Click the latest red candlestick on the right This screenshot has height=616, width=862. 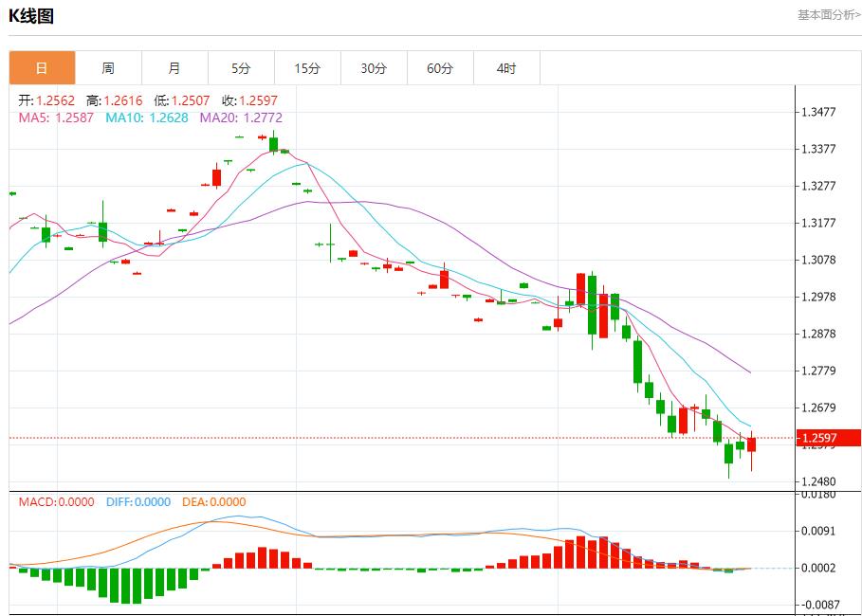(751, 444)
